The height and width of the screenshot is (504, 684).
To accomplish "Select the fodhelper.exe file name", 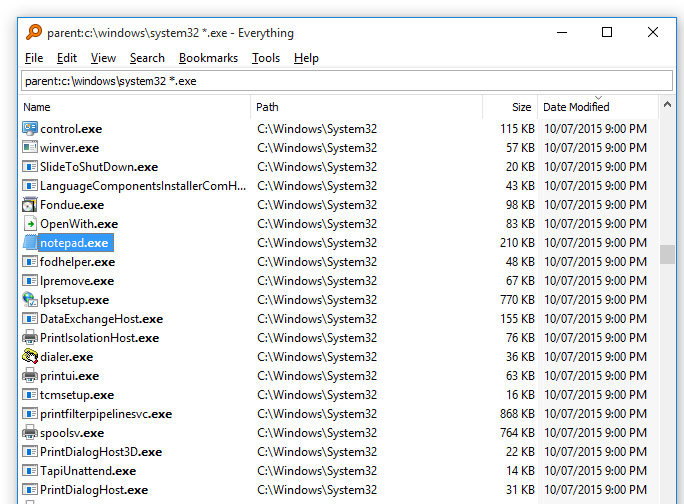I will (x=77, y=262).
